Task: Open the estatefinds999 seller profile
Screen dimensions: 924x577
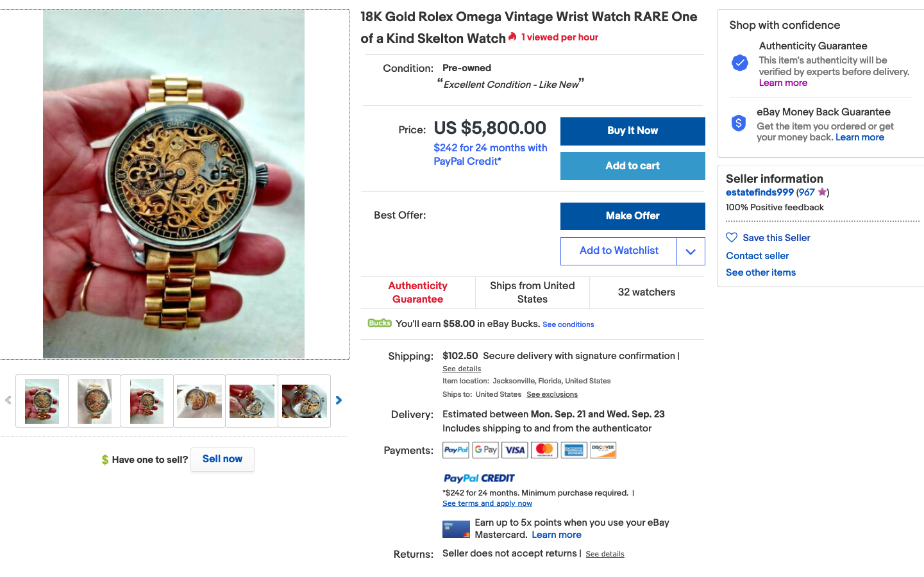Action: (x=760, y=192)
